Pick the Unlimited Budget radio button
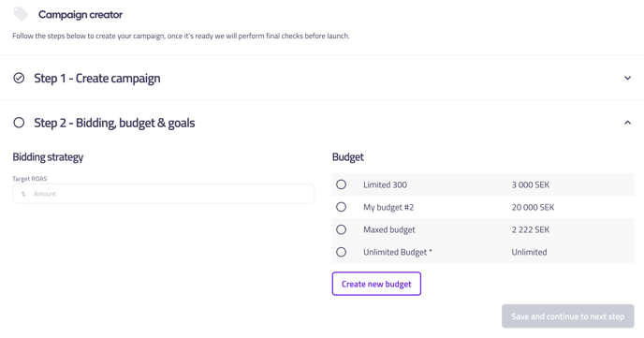Viewport: 644px width, 338px height. tap(341, 252)
